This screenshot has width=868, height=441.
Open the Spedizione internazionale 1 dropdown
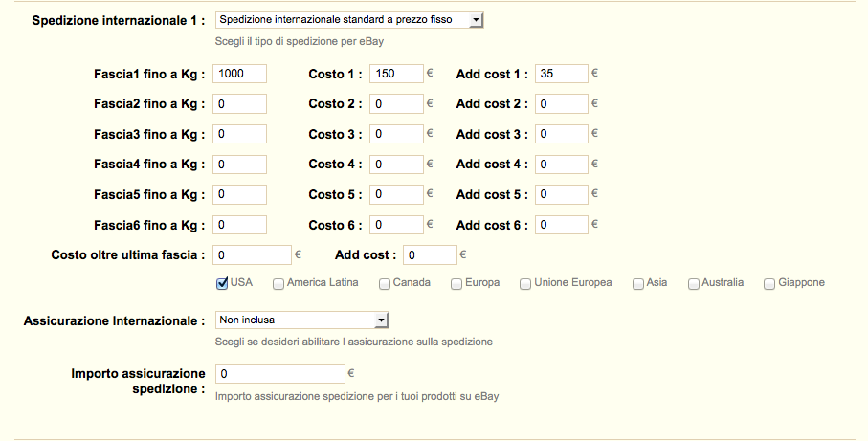349,19
